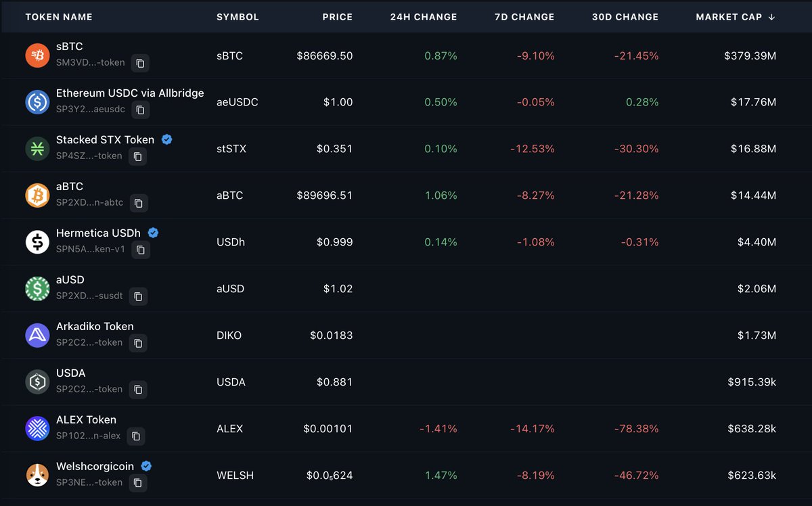The height and width of the screenshot is (506, 812).
Task: Click verified badge beside Welshcorgicoin
Action: (x=146, y=466)
